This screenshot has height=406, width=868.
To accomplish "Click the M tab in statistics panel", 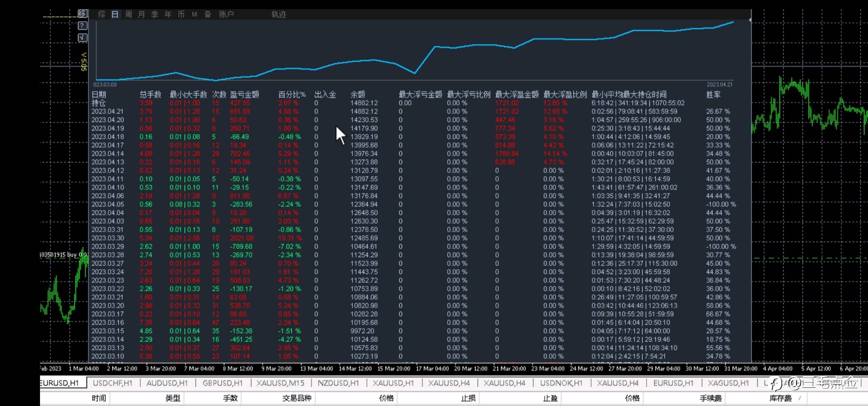I will pos(194,15).
